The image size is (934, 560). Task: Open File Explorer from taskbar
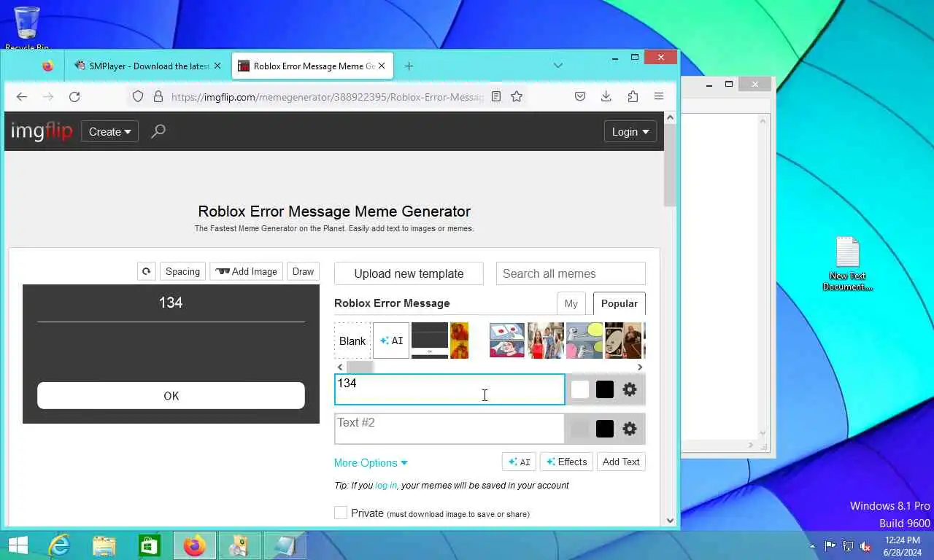[x=104, y=545]
